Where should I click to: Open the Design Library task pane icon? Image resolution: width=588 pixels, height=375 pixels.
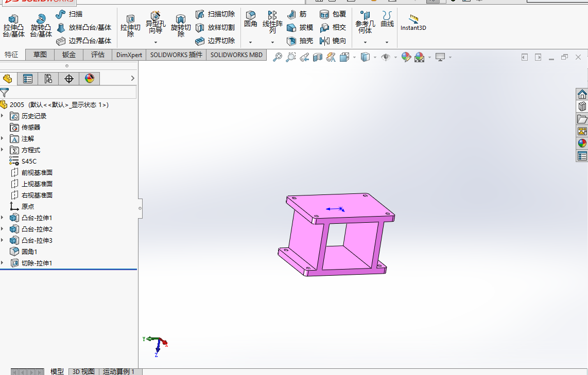[582, 106]
